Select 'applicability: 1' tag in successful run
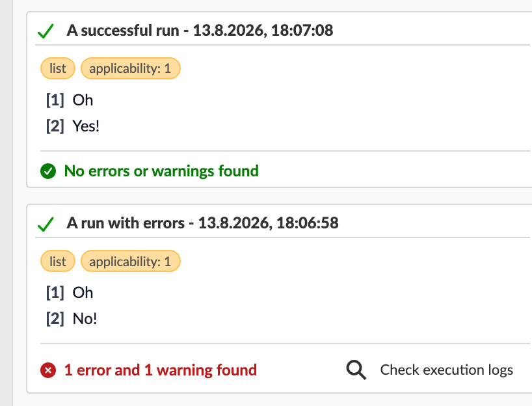Screen dimensions: 532x406 [x=130, y=68]
